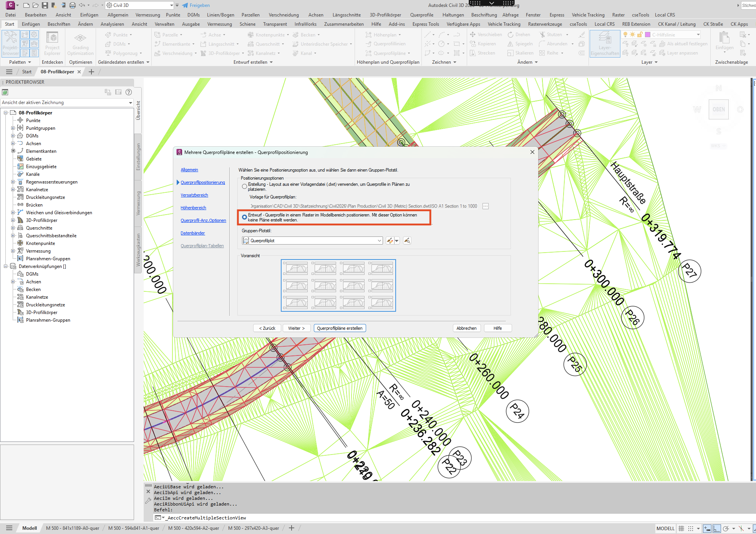Open Layer-Eigenschaften manager
Image resolution: width=756 pixels, height=534 pixels.
(605, 43)
